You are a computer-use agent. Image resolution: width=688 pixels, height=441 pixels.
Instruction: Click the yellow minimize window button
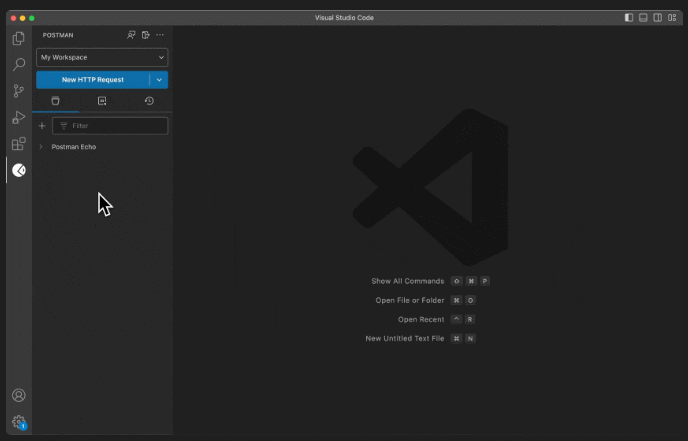coord(22,18)
